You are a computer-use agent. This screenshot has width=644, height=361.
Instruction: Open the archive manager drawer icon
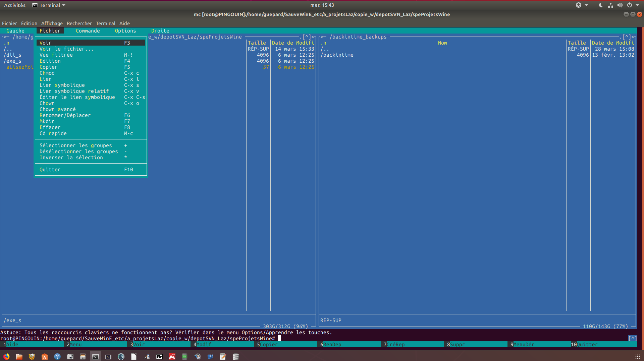[x=83, y=357]
